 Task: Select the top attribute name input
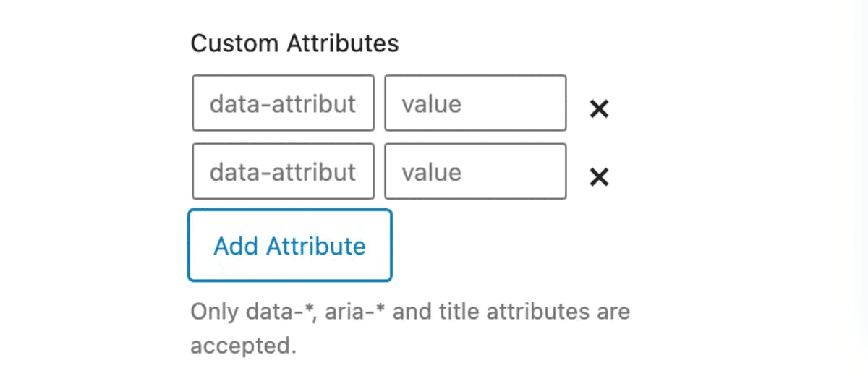coord(283,103)
